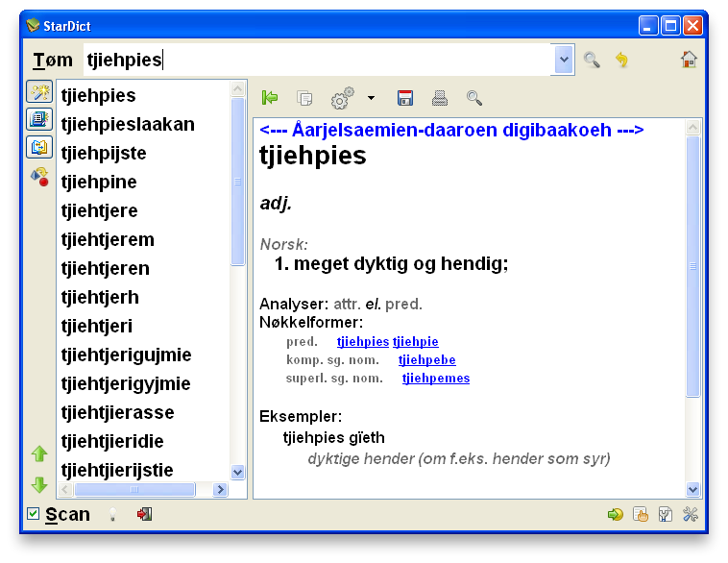Click the checklist dictionary icon in status bar

[666, 514]
